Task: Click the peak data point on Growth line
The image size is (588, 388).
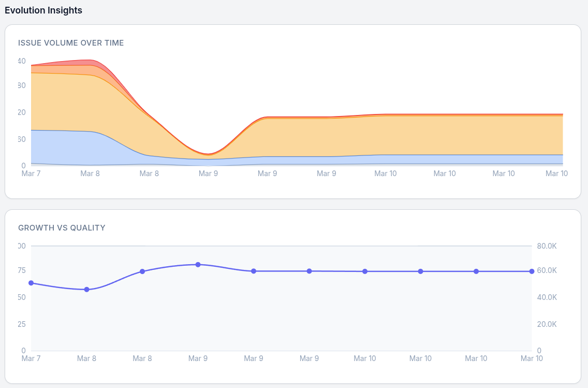Action: (198, 264)
